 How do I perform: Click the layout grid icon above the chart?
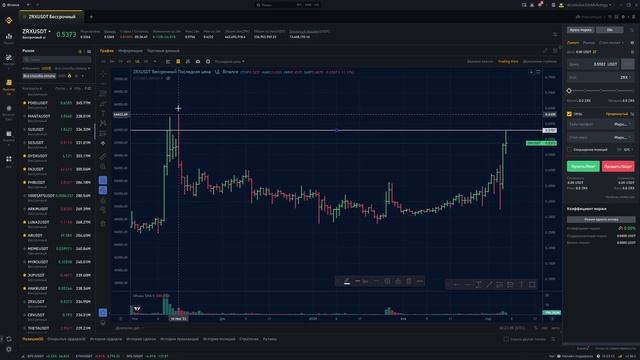(x=555, y=51)
